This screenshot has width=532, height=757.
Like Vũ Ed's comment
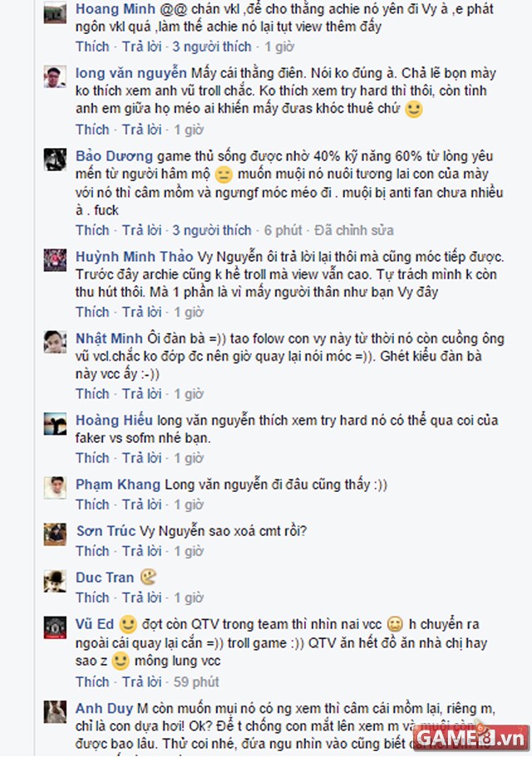pyautogui.click(x=92, y=681)
